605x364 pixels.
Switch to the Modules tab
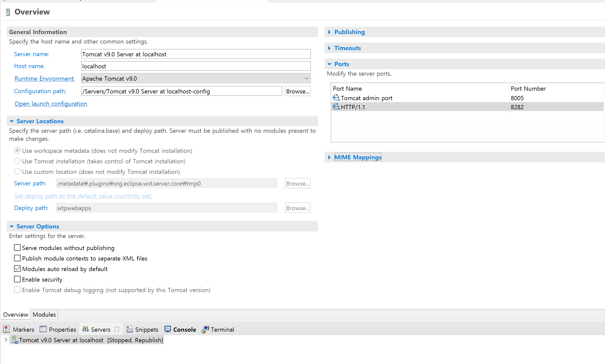(44, 314)
